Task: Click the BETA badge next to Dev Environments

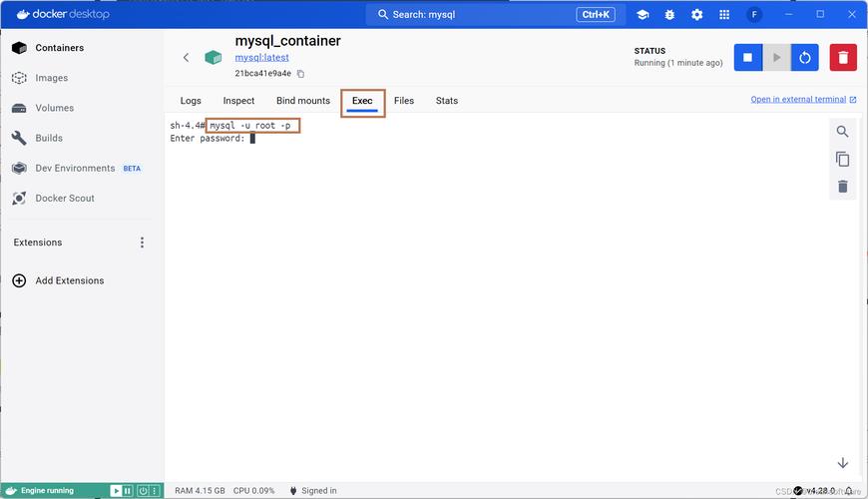Action: click(132, 169)
